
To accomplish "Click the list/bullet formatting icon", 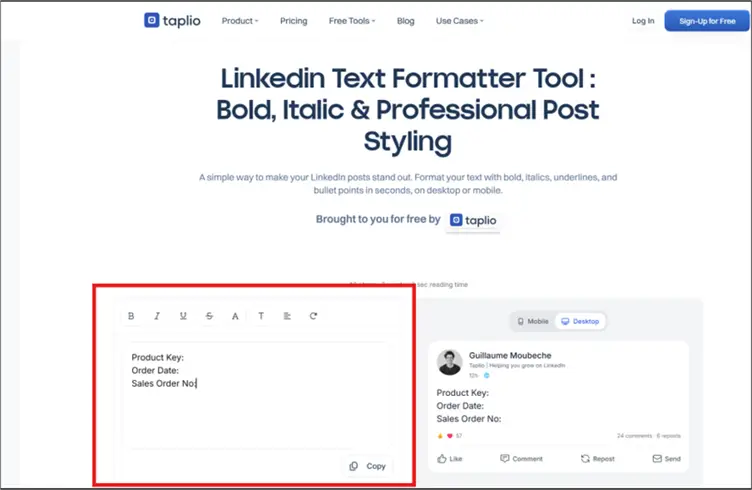I will click(287, 316).
